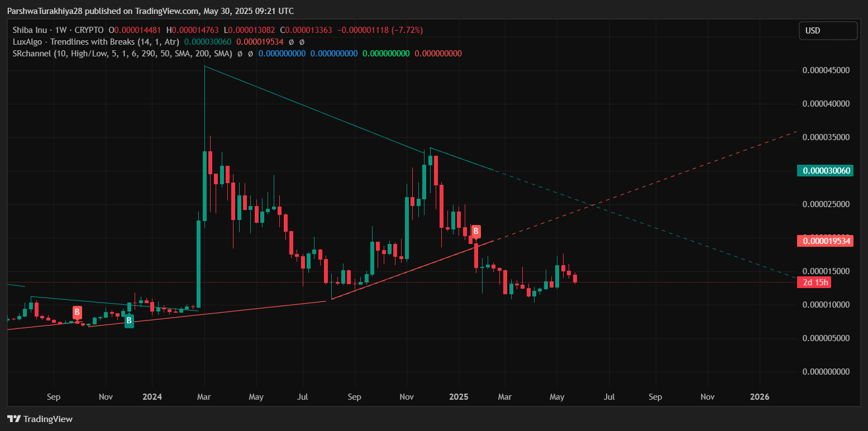Click the red B break marker near 2025

coord(476,231)
